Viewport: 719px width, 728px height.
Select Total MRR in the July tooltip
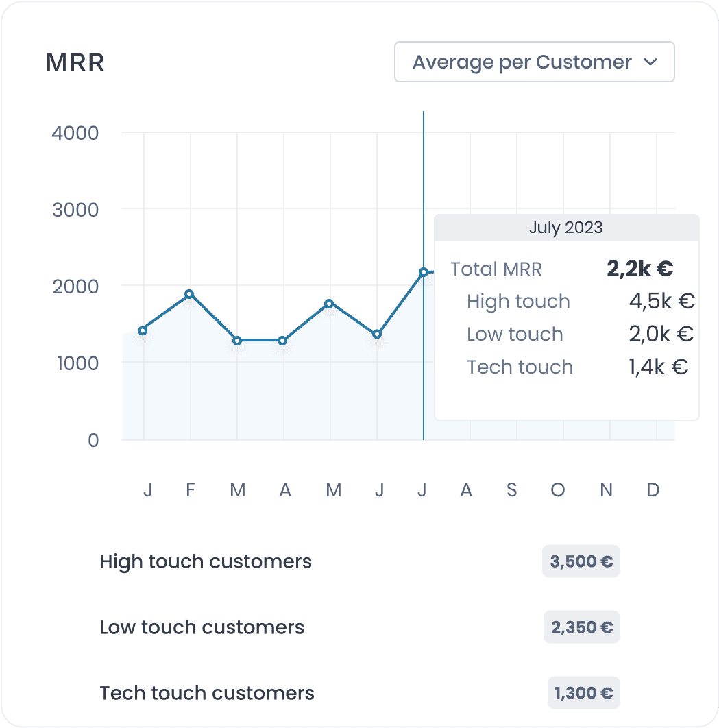[496, 269]
